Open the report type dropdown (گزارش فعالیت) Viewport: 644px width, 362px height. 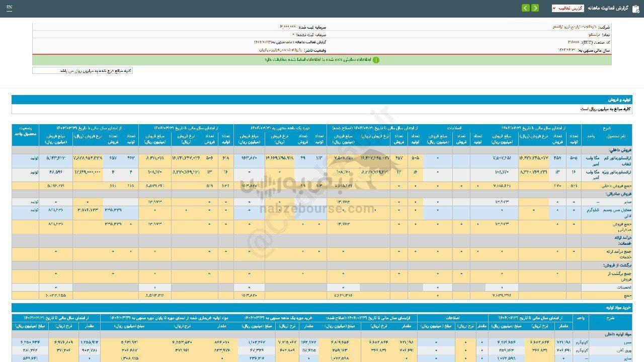[x=568, y=8]
